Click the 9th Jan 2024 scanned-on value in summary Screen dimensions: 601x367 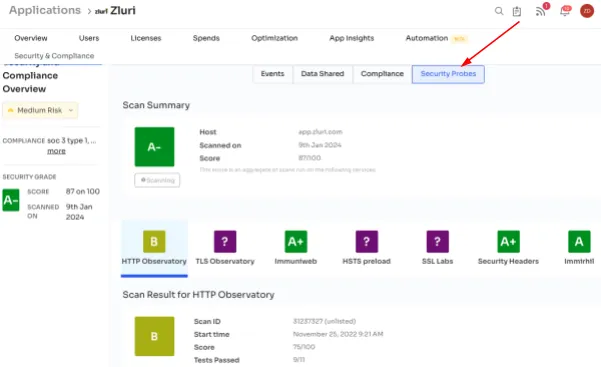coord(320,145)
